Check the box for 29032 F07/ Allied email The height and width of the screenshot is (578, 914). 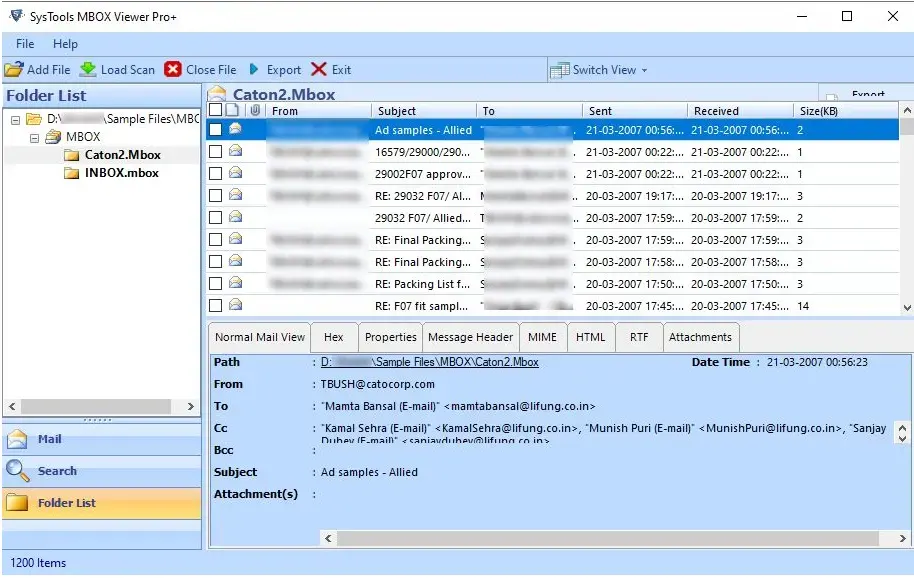click(x=215, y=218)
